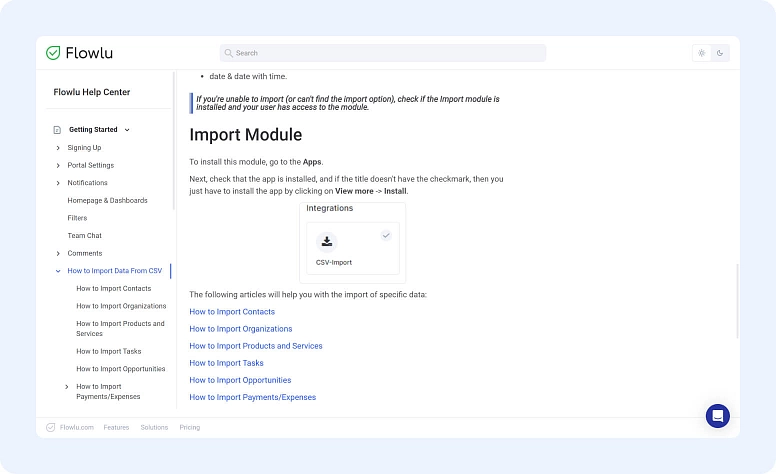Click the CSV-Import app card label
776x474 pixels.
[334, 262]
